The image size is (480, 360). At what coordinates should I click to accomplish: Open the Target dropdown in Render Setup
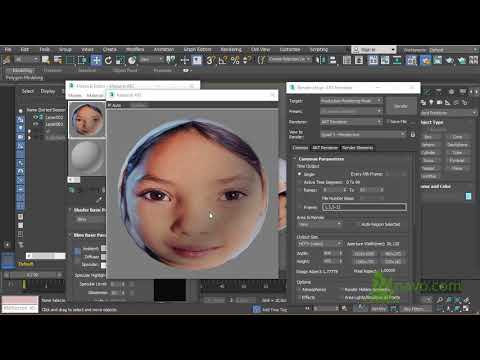click(x=351, y=100)
